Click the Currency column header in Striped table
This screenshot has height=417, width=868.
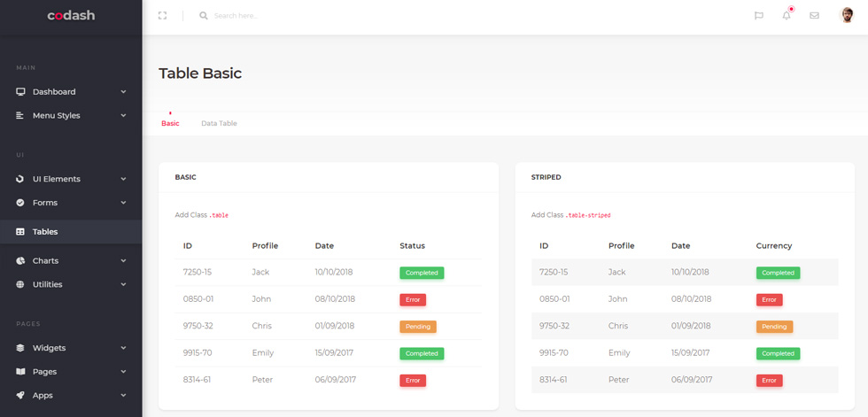[x=774, y=246]
